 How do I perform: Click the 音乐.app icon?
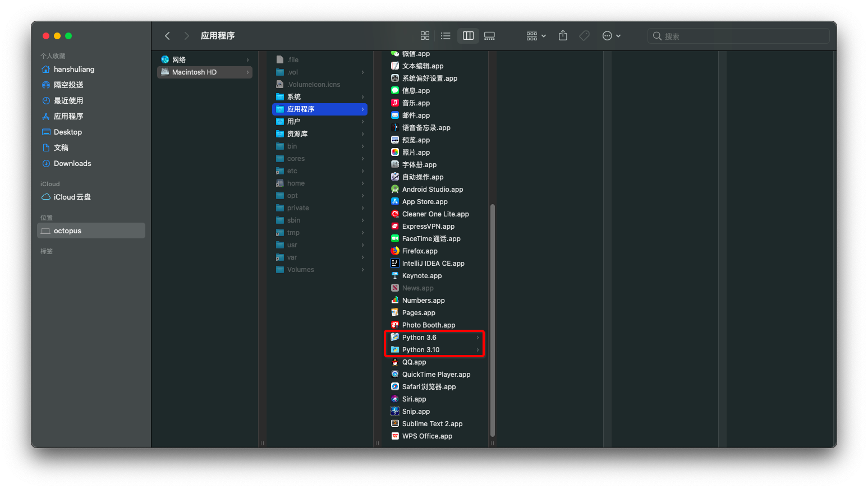point(395,103)
